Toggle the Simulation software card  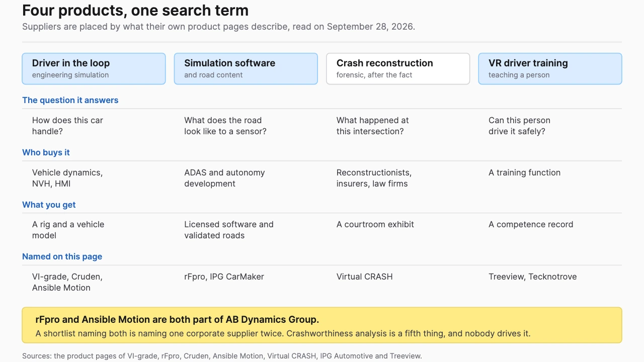pyautogui.click(x=246, y=69)
